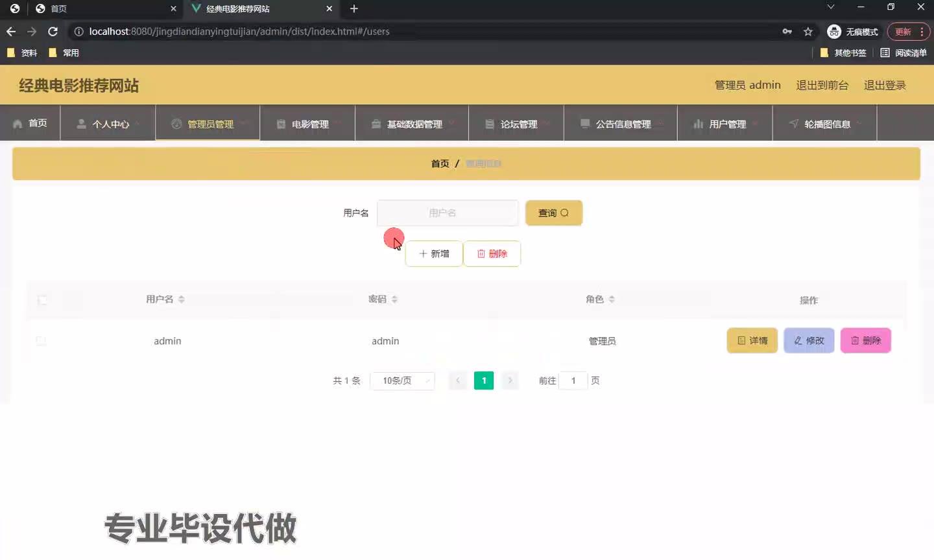Open a new browser tab
The height and width of the screenshot is (560, 934).
point(353,8)
